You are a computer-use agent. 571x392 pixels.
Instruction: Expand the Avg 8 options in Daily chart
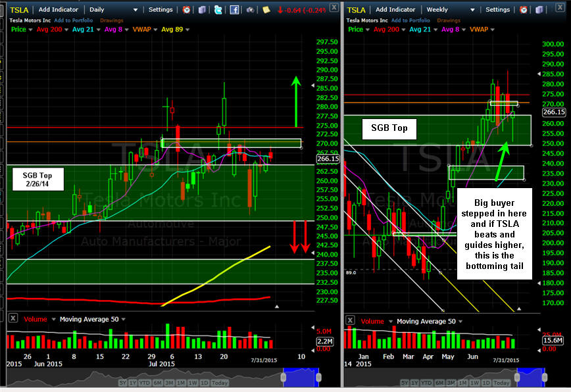(x=127, y=30)
